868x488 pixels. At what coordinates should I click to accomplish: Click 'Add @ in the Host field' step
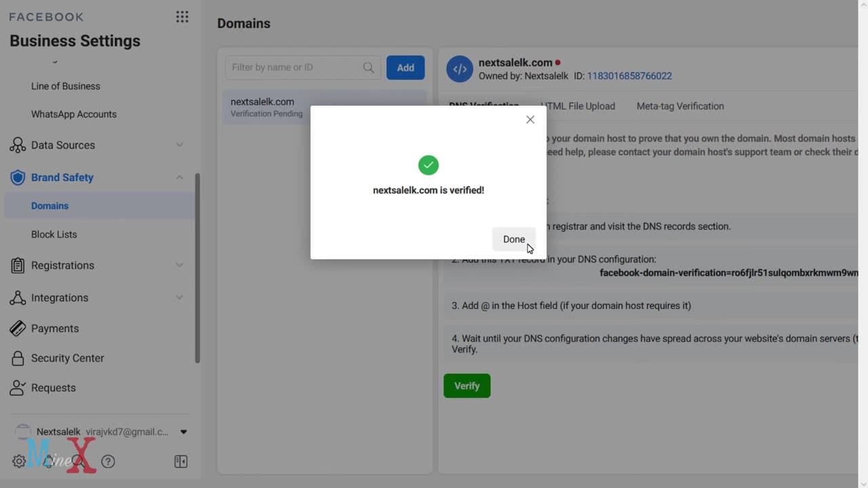tap(572, 306)
